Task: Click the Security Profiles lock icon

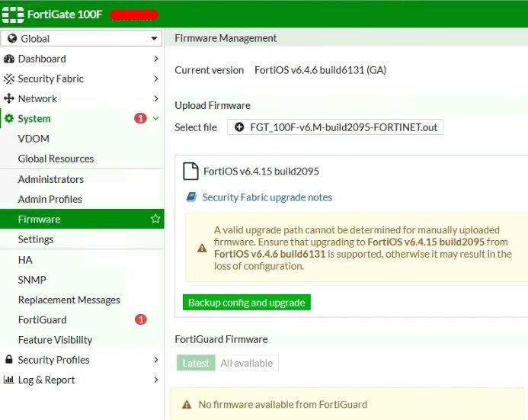Action: (9, 359)
